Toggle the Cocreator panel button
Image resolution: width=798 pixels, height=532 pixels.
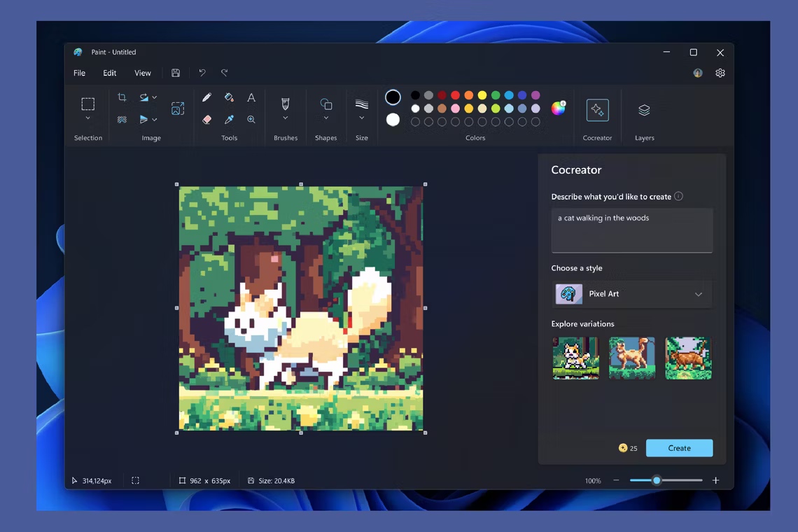click(x=598, y=110)
